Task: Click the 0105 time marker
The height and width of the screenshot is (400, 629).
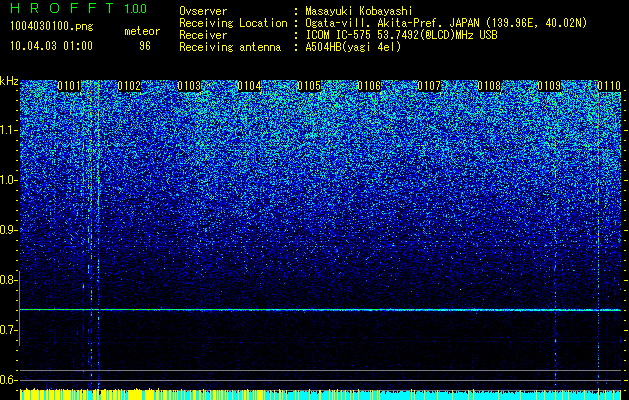Action: [x=309, y=86]
